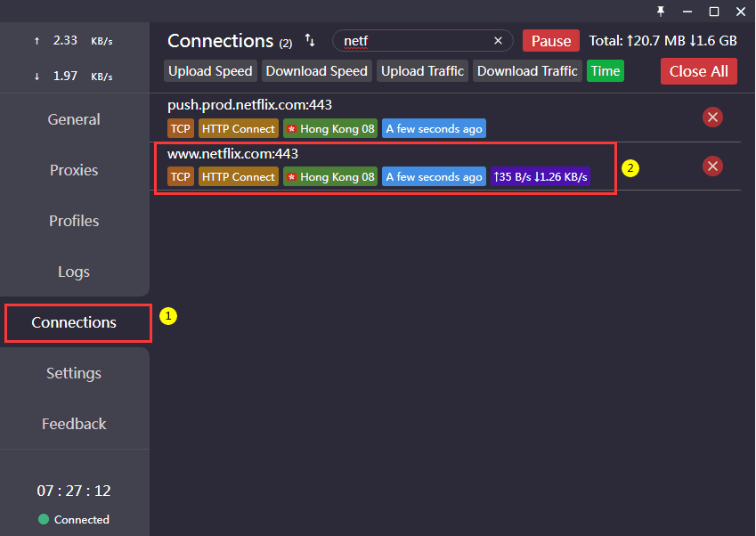Select www.netflix.com:443 connection row
The image size is (756, 536).
[x=445, y=166]
